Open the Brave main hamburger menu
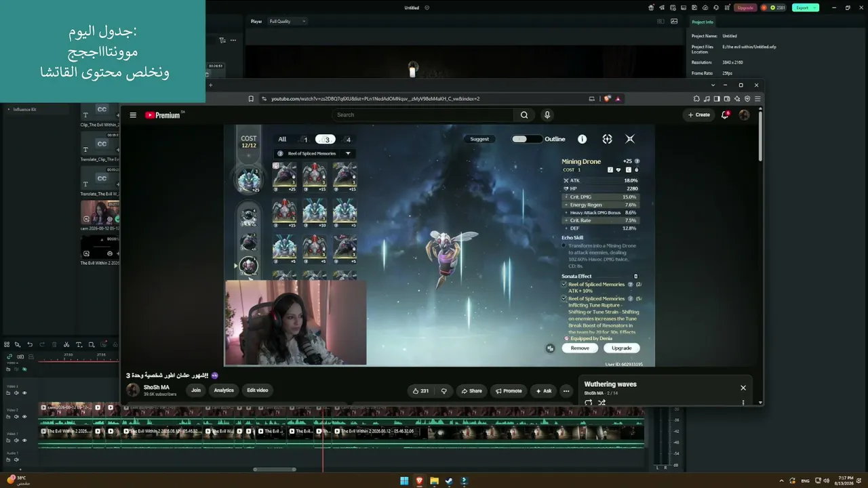The height and width of the screenshot is (488, 868). (757, 98)
